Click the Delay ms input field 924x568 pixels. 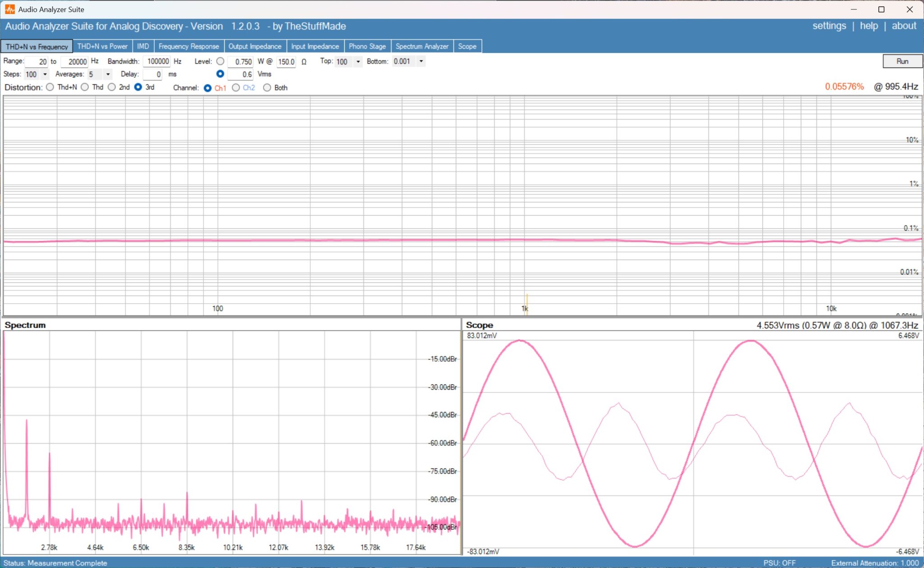coord(152,74)
